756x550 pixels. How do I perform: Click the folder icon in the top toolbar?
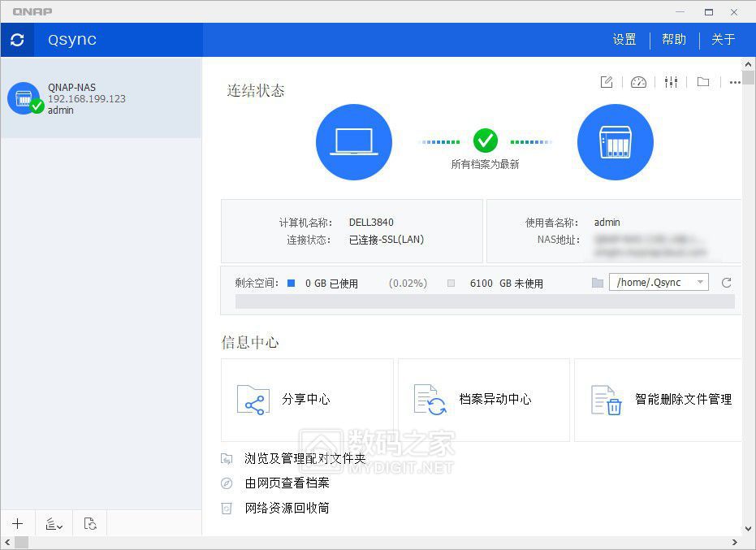click(x=703, y=82)
